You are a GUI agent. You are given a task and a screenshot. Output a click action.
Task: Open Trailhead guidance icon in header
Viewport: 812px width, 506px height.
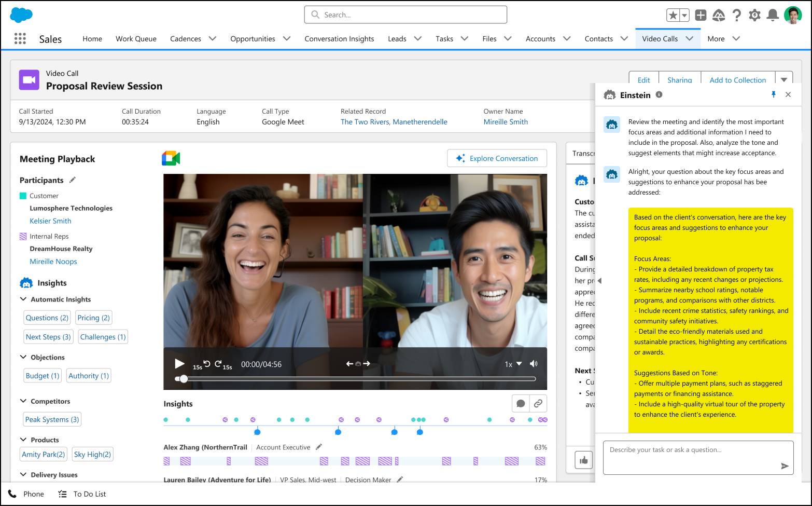719,15
